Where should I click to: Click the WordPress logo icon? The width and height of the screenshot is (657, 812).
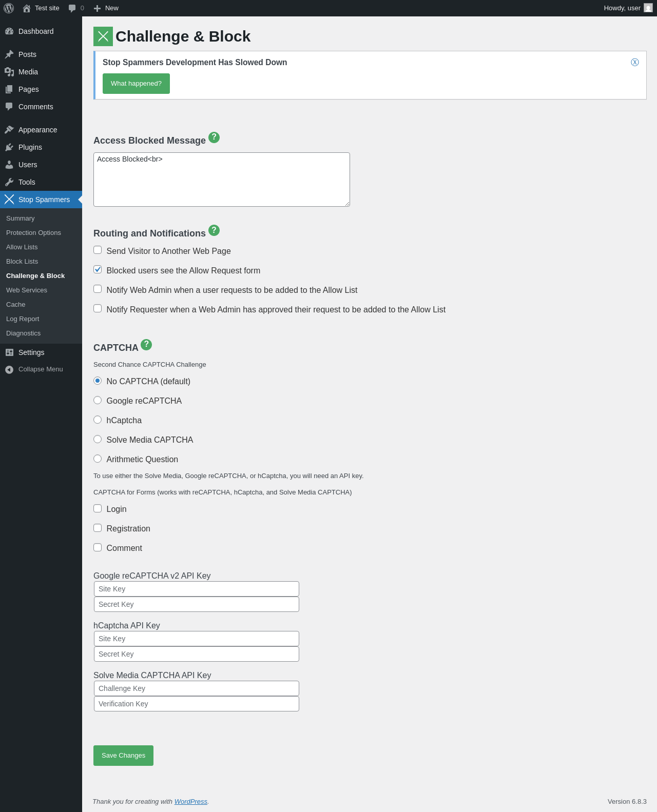[x=9, y=8]
